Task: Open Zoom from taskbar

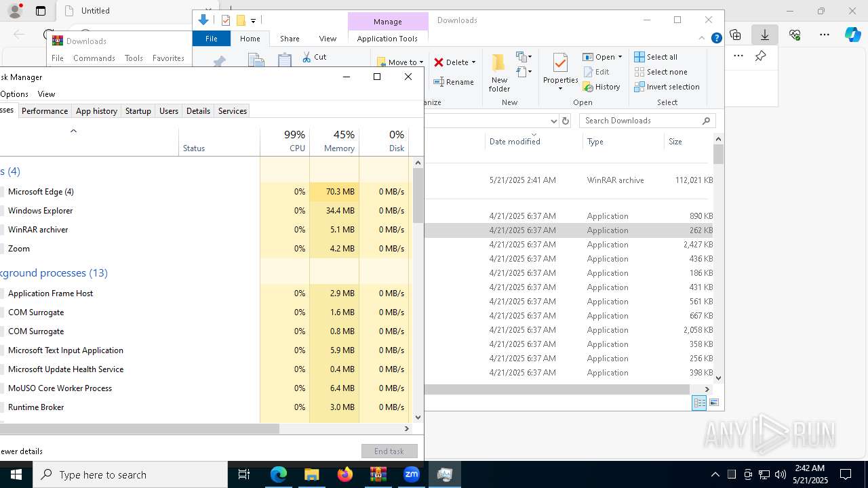Action: pyautogui.click(x=411, y=474)
